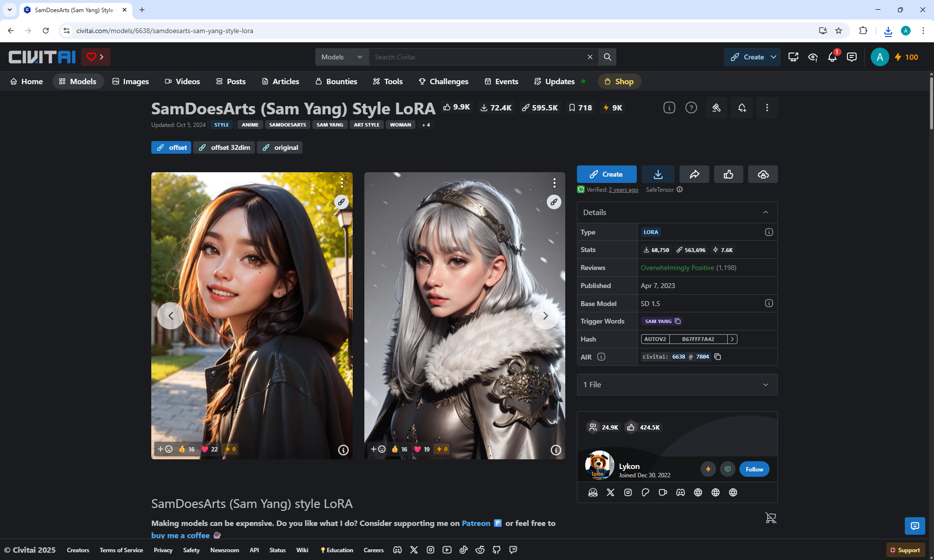Collapse the Details panel
This screenshot has width=934, height=560.
(766, 212)
